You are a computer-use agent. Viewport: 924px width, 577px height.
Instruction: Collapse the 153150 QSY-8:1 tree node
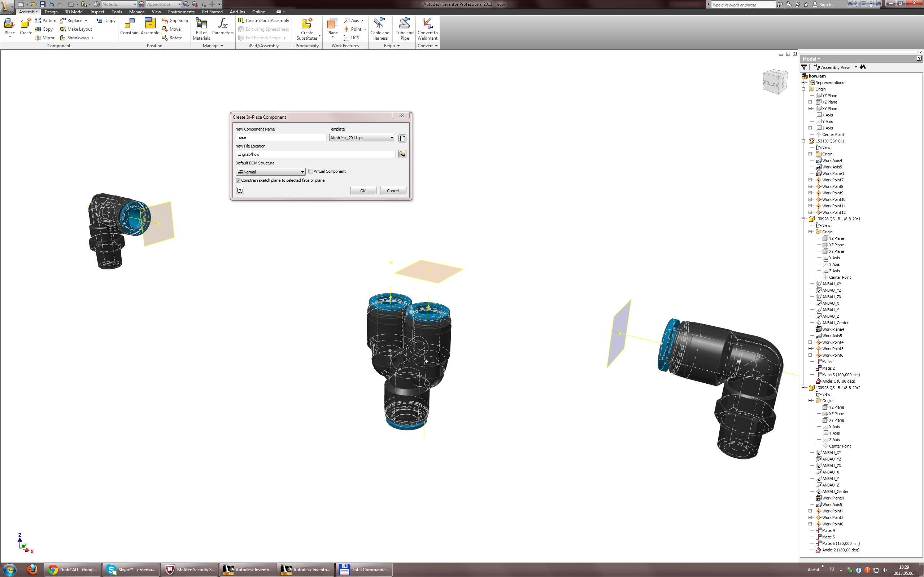click(804, 141)
